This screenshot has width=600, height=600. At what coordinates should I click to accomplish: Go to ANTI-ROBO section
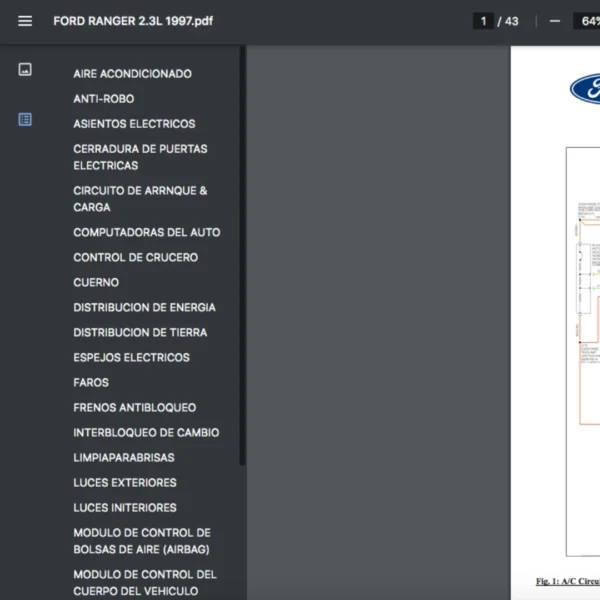pyautogui.click(x=103, y=99)
